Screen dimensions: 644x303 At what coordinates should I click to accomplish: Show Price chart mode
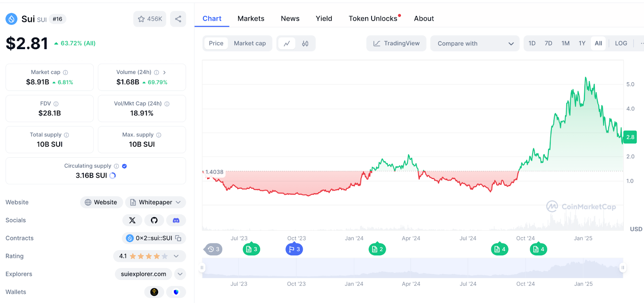(x=216, y=44)
